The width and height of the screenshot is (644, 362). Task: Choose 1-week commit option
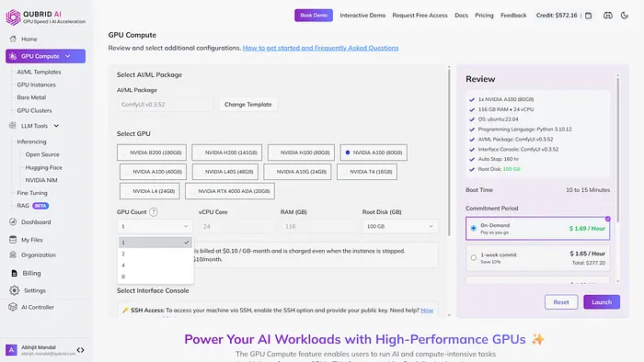coord(537,258)
